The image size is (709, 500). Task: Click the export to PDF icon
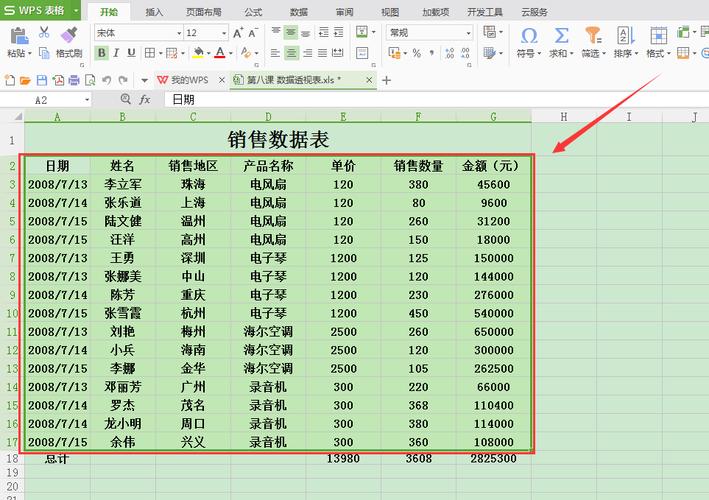pos(58,80)
